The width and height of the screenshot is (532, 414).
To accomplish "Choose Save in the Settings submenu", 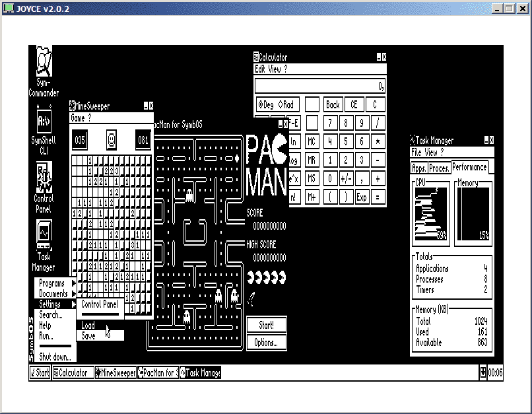I will click(x=88, y=336).
